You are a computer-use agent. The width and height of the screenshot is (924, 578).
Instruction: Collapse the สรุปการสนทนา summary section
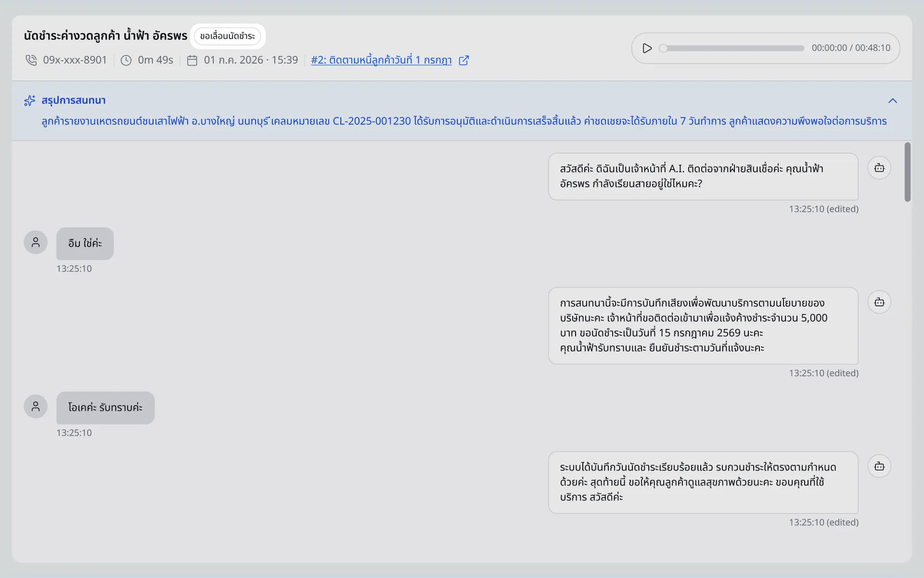(893, 101)
